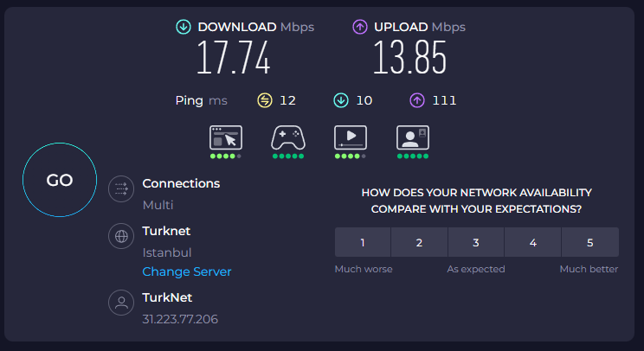Click the gaming controller performance icon
Screen dimensions: 644x351
[288, 137]
